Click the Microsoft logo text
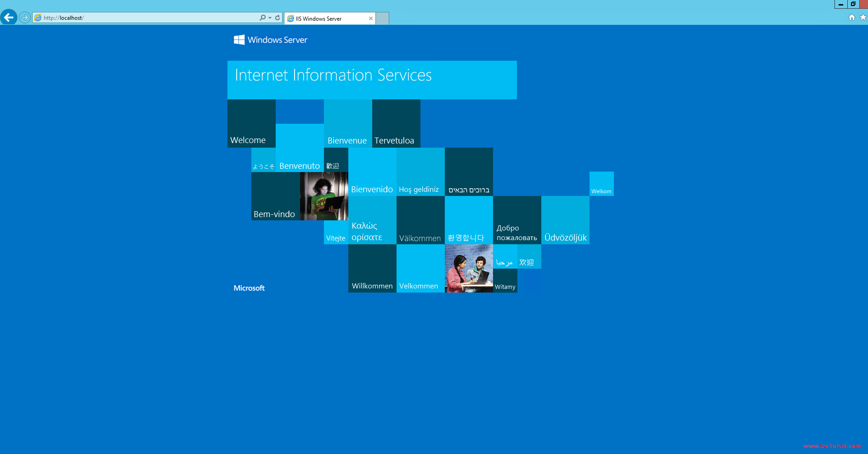The image size is (868, 454). [249, 288]
